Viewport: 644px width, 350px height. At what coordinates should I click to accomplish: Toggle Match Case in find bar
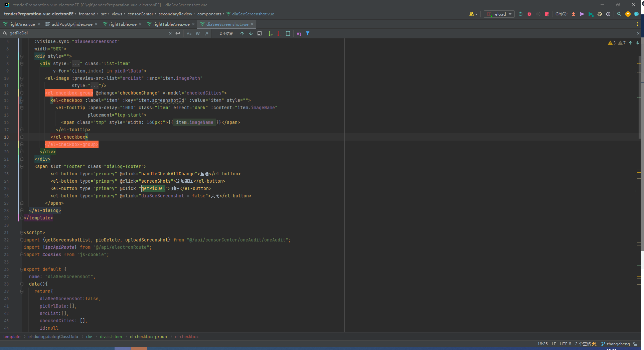(189, 33)
